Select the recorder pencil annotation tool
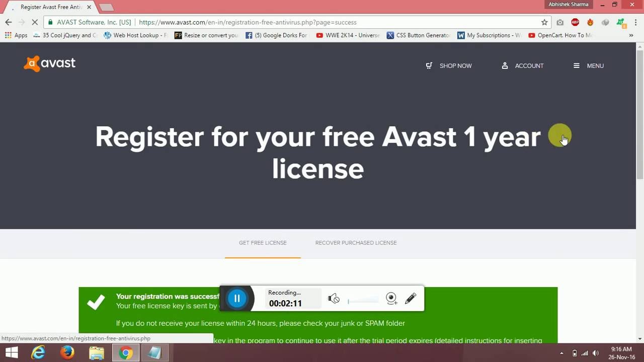The image size is (644, 362). [411, 299]
